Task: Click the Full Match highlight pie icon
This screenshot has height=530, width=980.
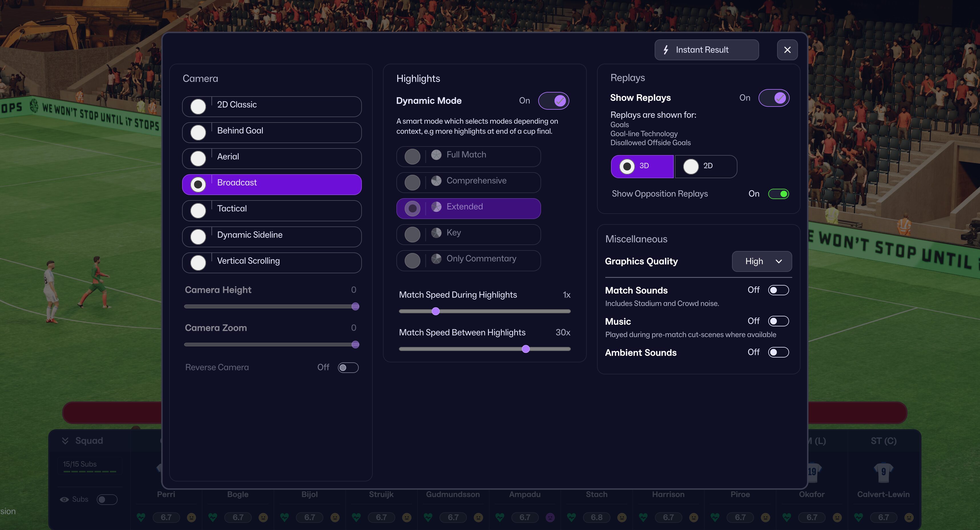Action: pos(436,154)
